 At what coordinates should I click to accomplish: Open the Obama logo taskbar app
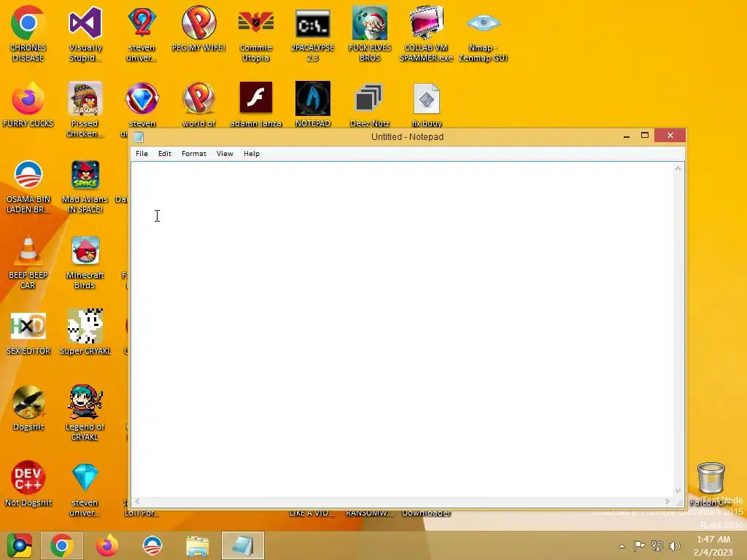click(152, 545)
